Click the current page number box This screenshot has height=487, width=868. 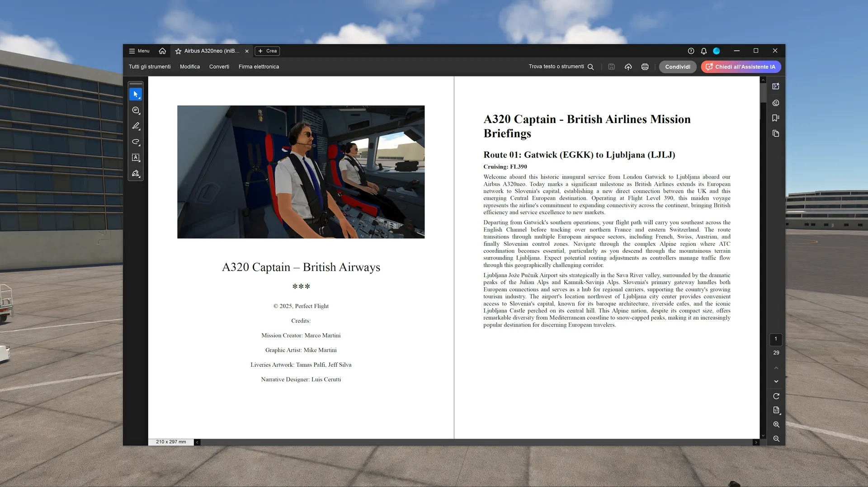click(776, 339)
